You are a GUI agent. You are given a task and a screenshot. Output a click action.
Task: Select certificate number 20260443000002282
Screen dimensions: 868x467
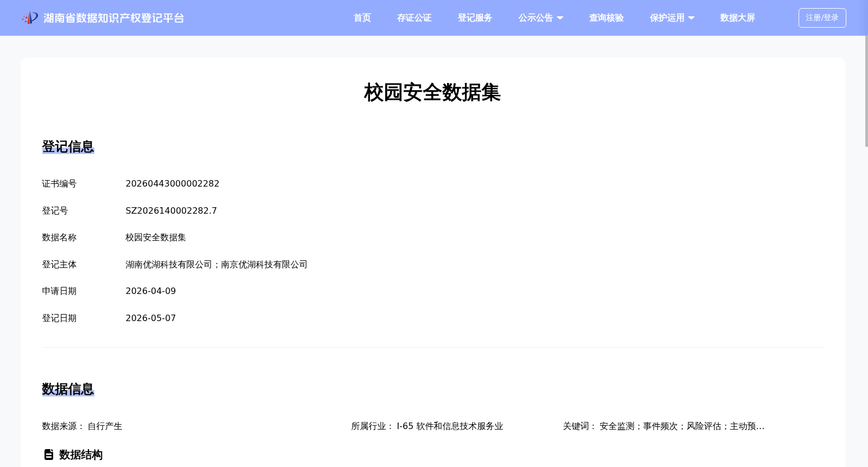tap(173, 184)
